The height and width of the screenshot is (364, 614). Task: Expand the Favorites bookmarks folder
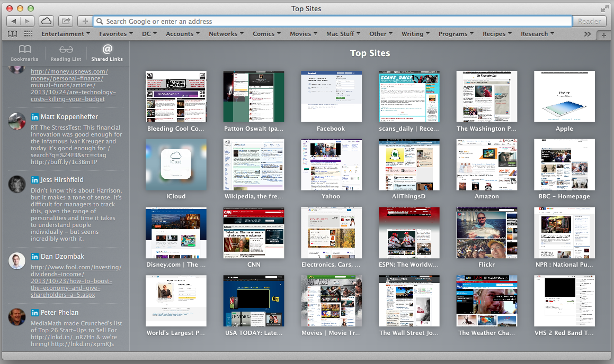click(116, 34)
